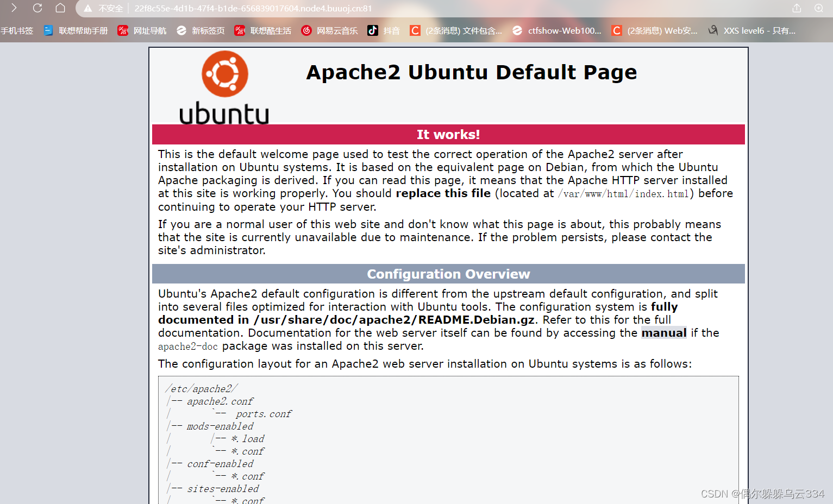Click the ports.conf line in tree
The image size is (833, 504).
pos(264,414)
